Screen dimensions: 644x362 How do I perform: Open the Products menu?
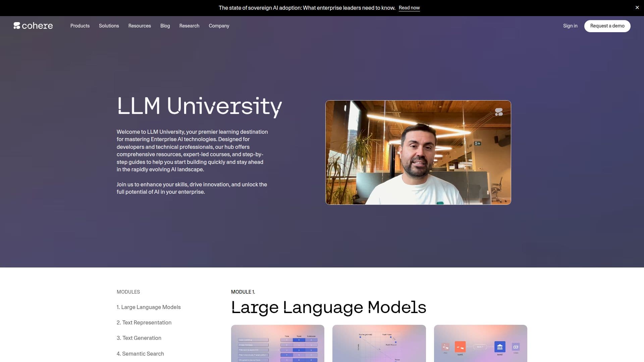tap(80, 26)
